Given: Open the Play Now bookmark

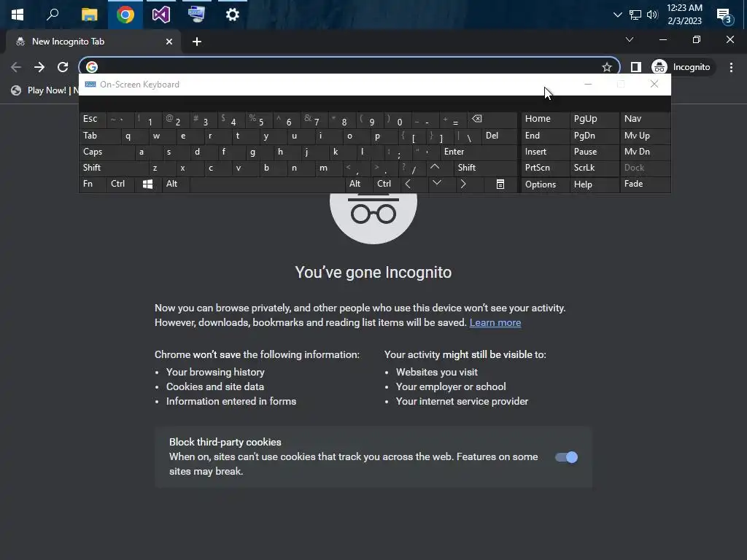Looking at the screenshot, I should [44, 90].
